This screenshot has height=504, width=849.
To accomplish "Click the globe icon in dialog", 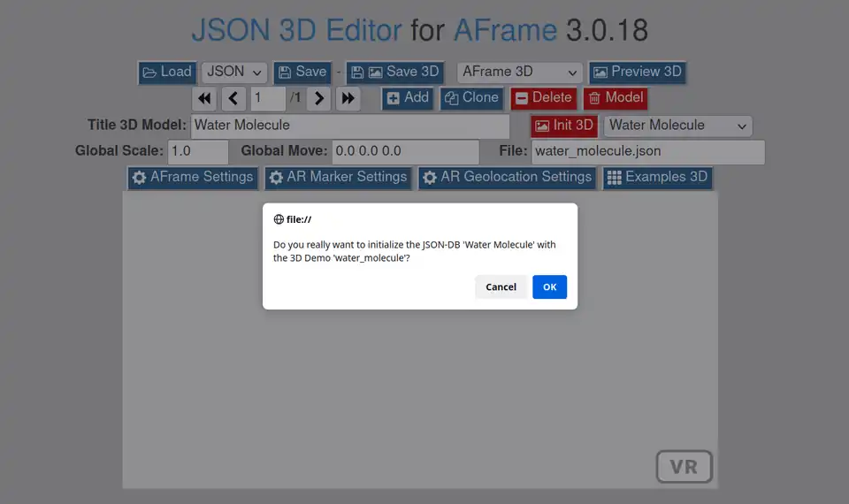I will [279, 219].
